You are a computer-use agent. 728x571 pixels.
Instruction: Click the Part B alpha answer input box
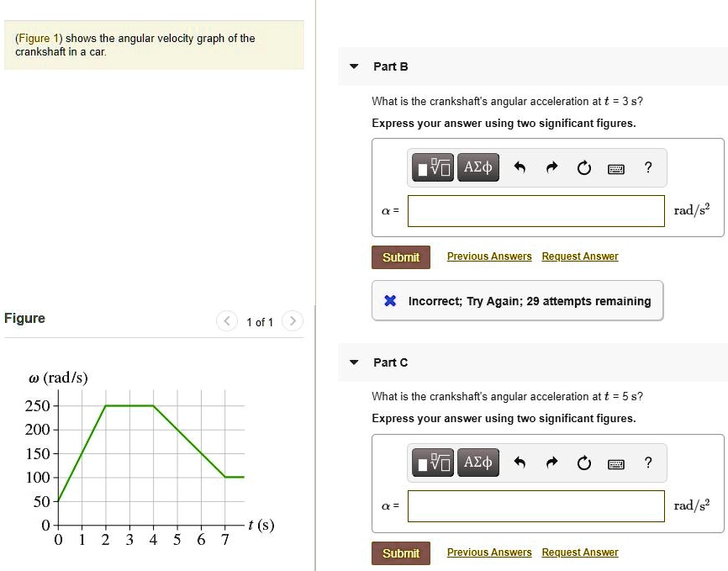pos(536,211)
